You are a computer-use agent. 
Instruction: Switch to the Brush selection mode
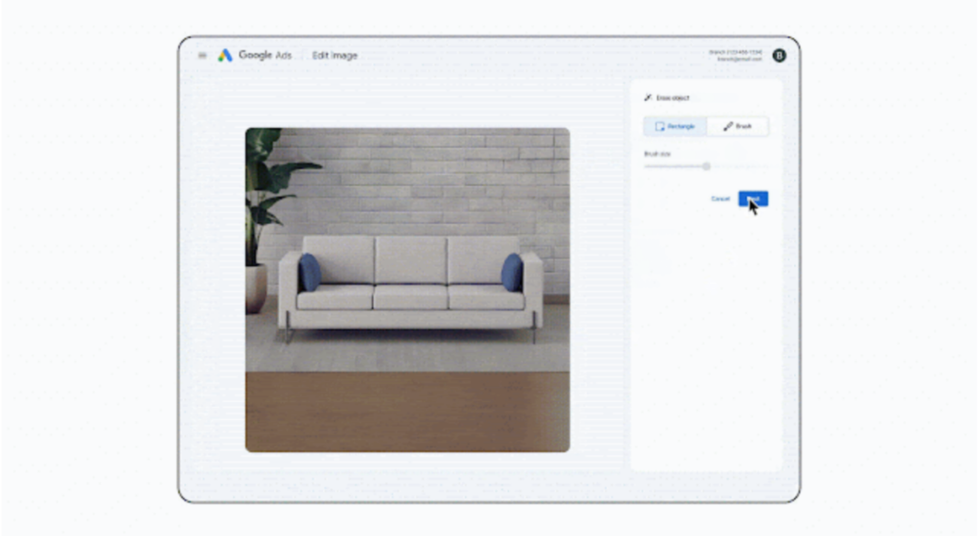click(x=737, y=126)
